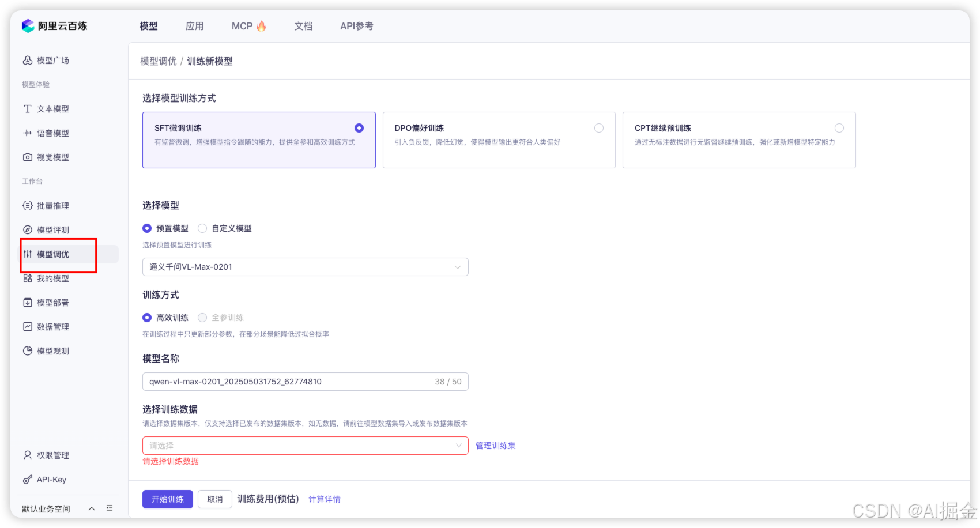
Task: Click the 阿里云百炼 logo icon
Action: (28, 26)
